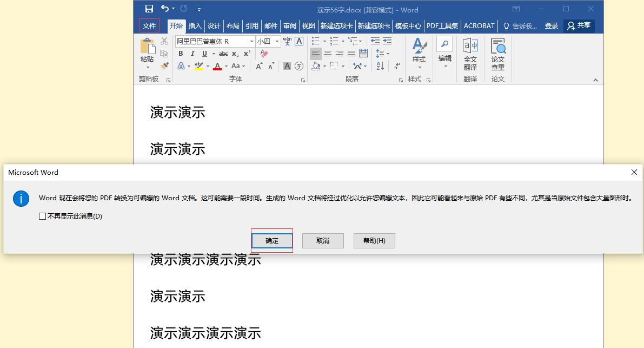Save the document via quick access toolbar
644x348 pixels.
point(149,9)
